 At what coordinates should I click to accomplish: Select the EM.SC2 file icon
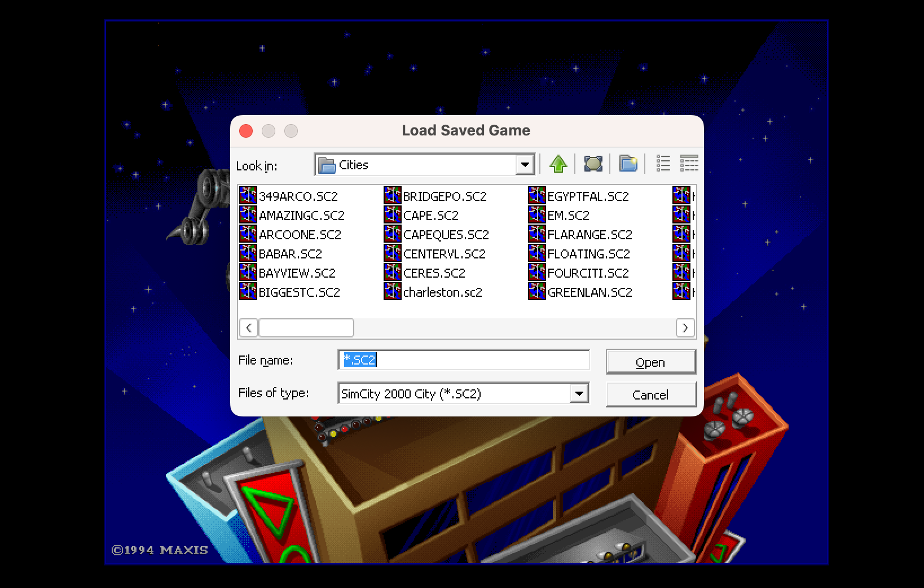point(537,215)
